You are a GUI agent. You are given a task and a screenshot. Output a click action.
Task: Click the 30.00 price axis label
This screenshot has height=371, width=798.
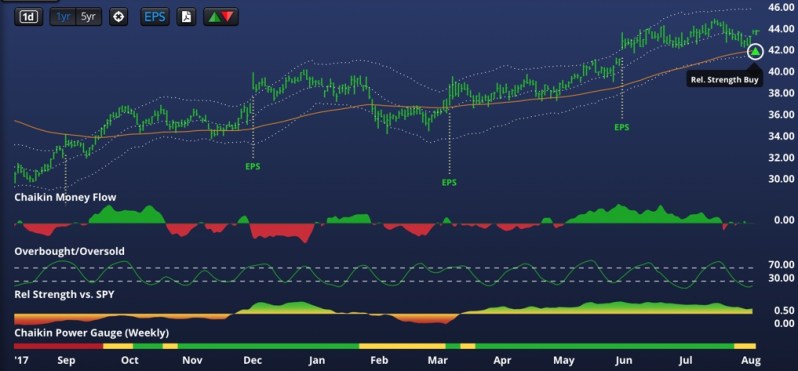781,179
